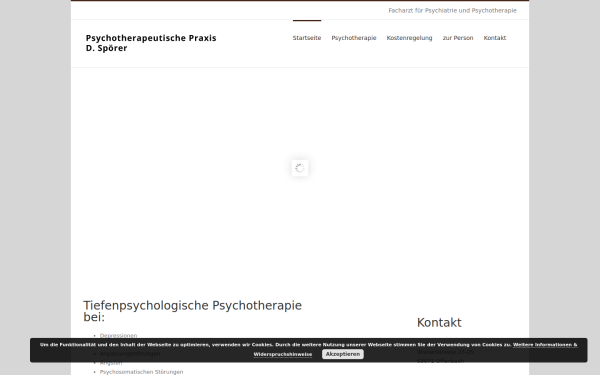Click the Kontakt sidebar heading
The image size is (600, 375).
point(439,323)
